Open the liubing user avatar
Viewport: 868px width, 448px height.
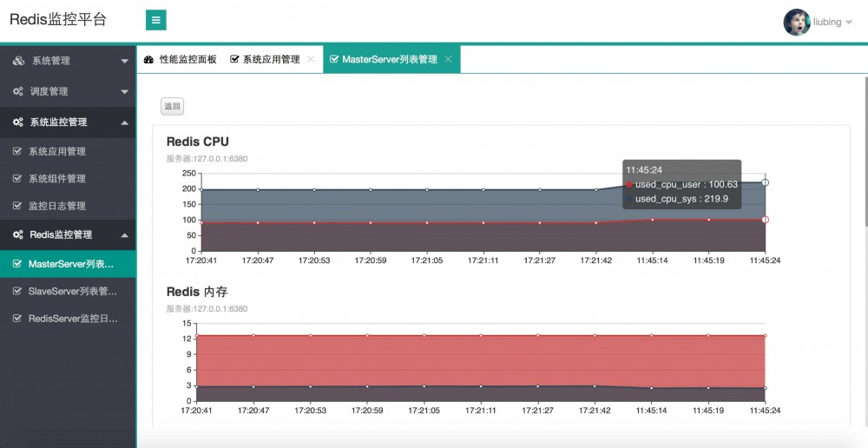(x=797, y=23)
